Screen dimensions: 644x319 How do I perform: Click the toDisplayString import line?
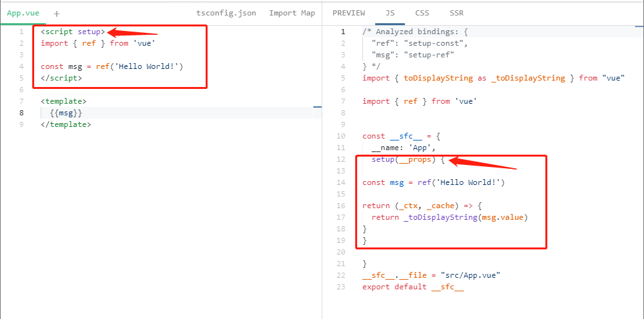tap(494, 78)
